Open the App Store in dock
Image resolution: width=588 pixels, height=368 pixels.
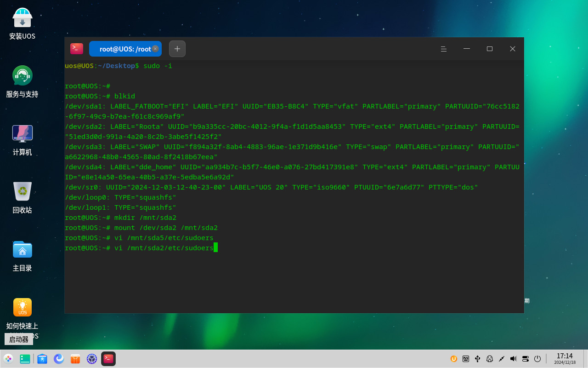click(x=75, y=359)
